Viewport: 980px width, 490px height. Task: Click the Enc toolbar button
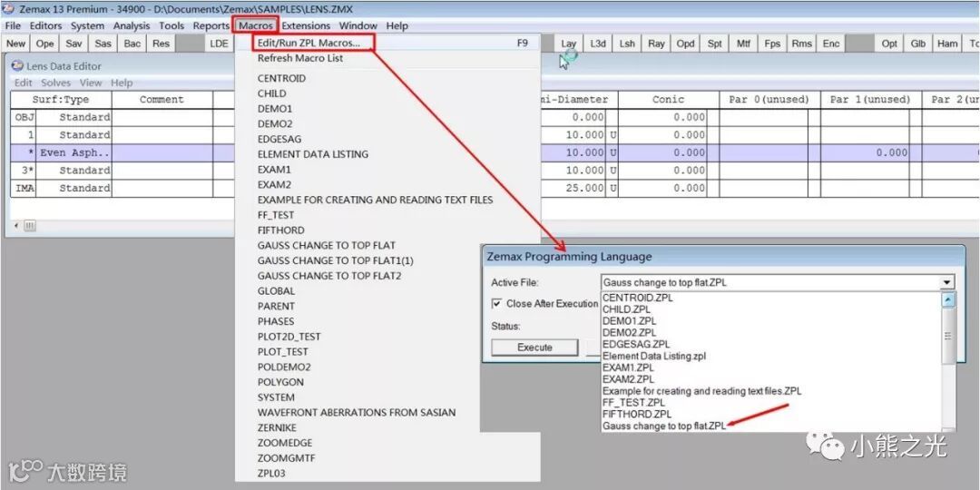831,44
